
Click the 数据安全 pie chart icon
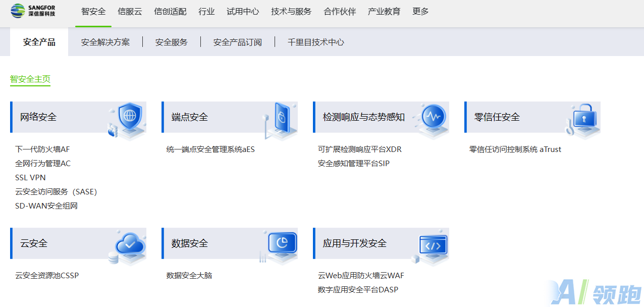tap(279, 247)
